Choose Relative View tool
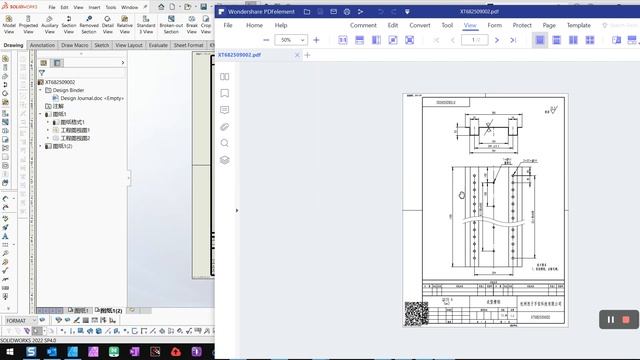This screenshot has height=360, width=640. click(124, 24)
